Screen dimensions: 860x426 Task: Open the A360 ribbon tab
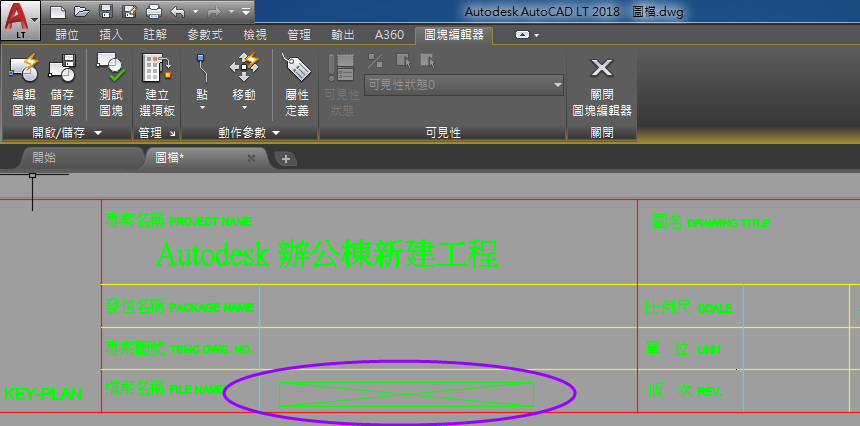(389, 35)
